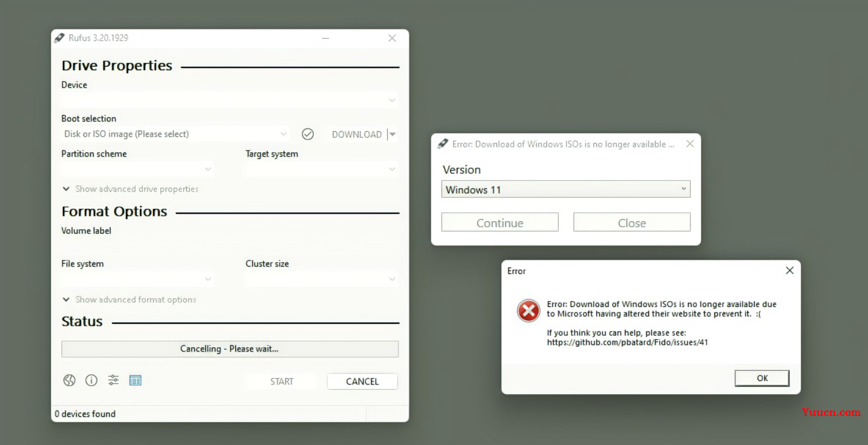868x445 pixels.
Task: Click the CANCEL button in Rufus
Action: click(x=363, y=381)
